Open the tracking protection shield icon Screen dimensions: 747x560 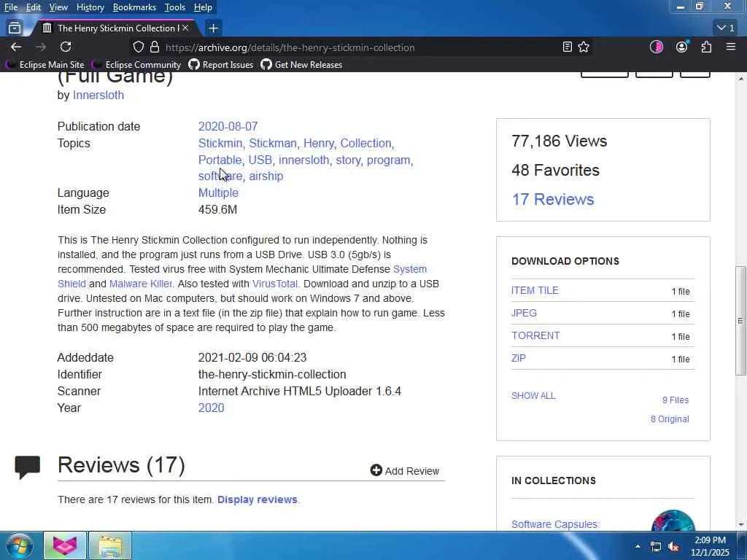138,47
